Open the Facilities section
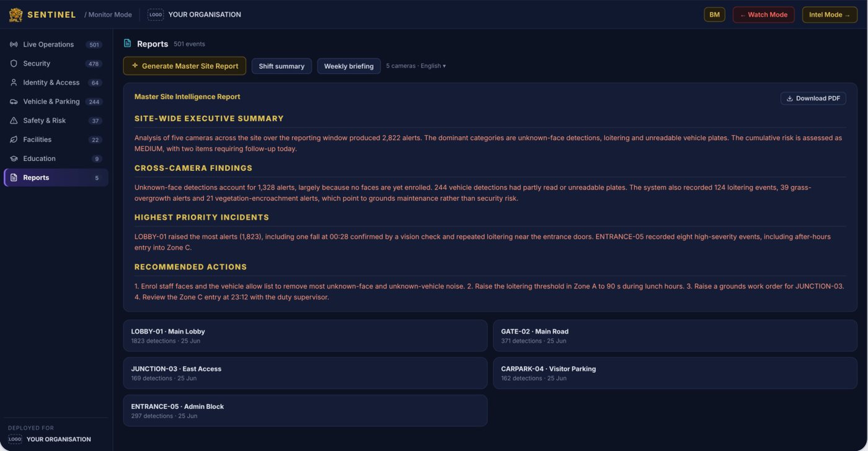The width and height of the screenshot is (868, 451). [56, 139]
